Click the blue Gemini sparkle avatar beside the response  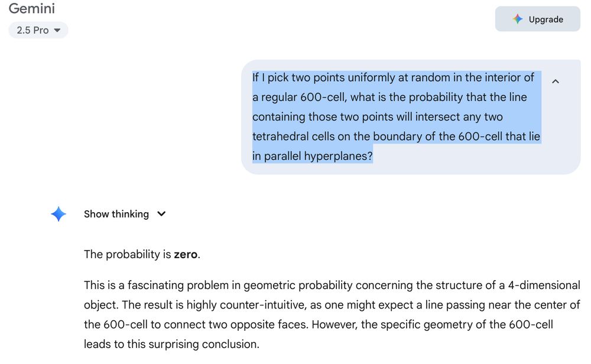[59, 214]
